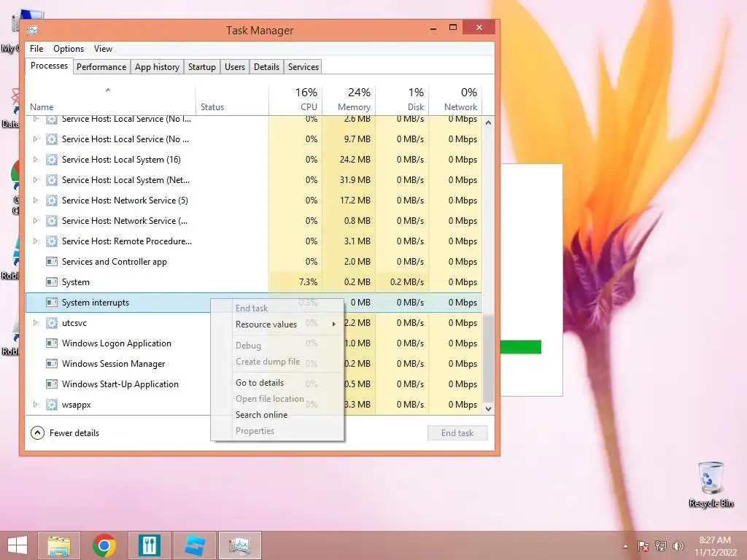Click Fewer details link
The image size is (747, 560).
coord(74,433)
